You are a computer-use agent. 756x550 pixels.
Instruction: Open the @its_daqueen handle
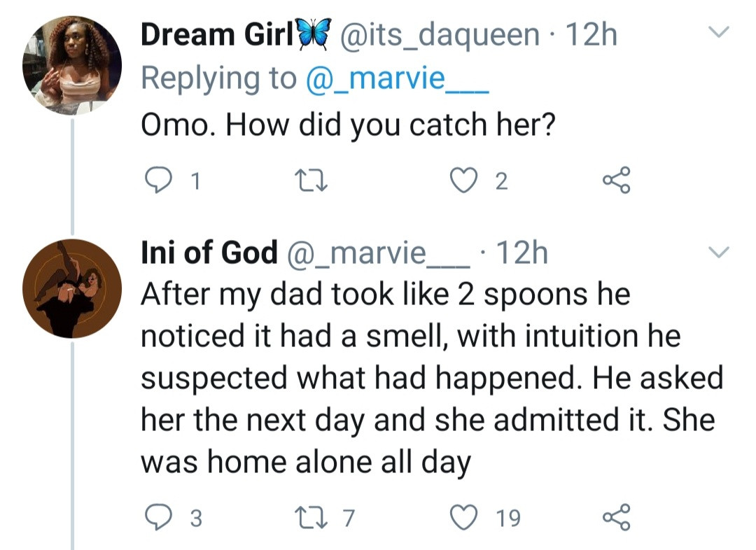pos(440,35)
